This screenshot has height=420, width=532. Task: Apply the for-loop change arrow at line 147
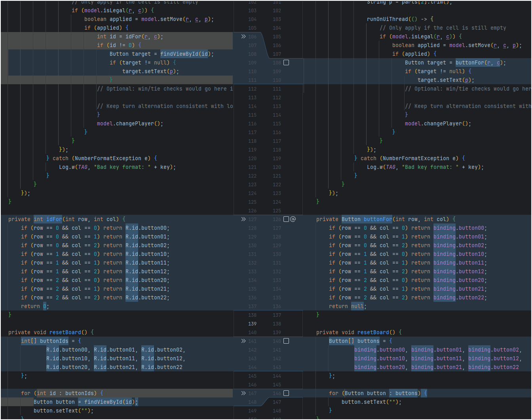[243, 393]
